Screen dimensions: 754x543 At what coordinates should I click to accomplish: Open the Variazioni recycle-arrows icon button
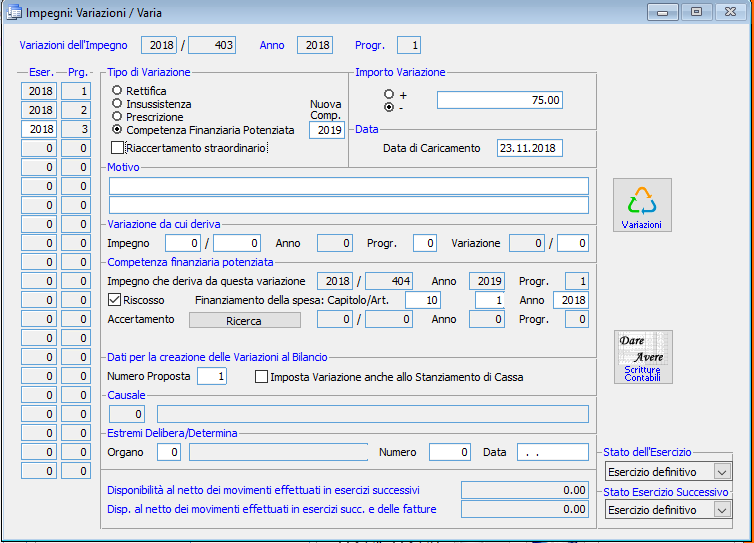click(642, 205)
